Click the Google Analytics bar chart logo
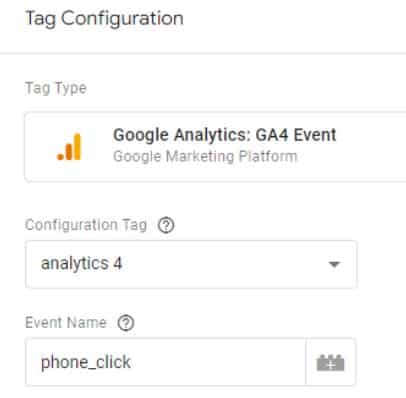406x398 pixels. tap(69, 147)
